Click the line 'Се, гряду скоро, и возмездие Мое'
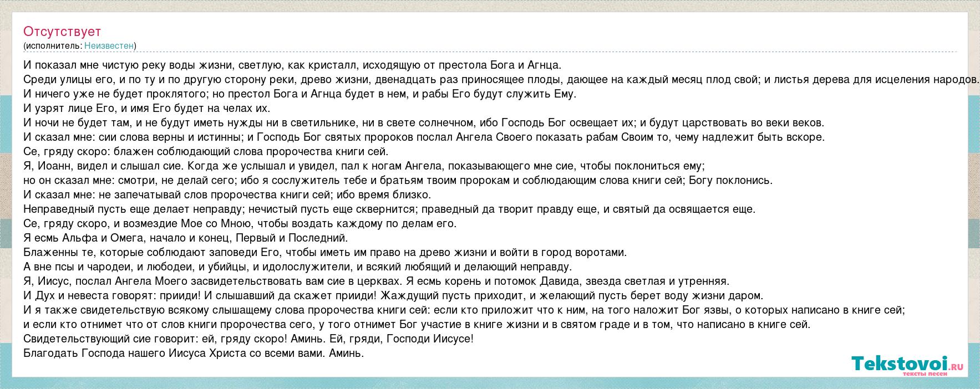Image resolution: width=980 pixels, height=389 pixels. coord(240,223)
